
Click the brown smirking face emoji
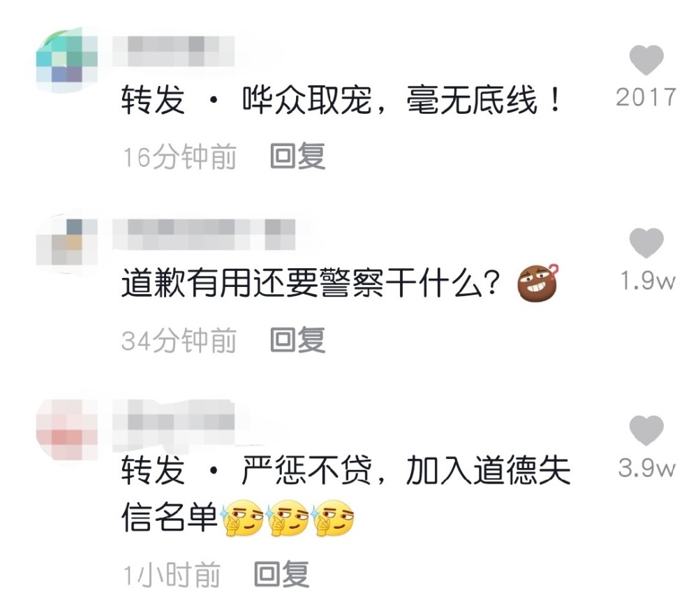(537, 282)
